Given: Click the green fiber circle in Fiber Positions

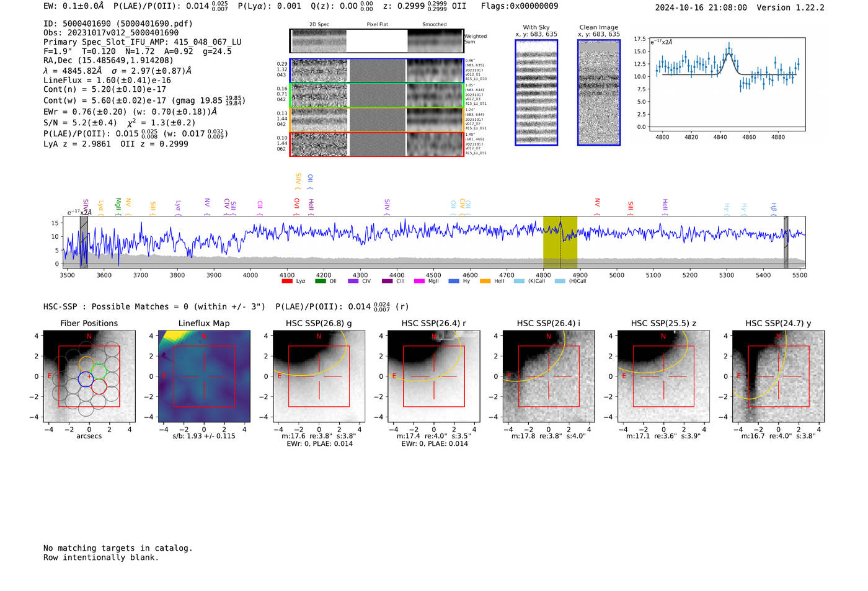Looking at the screenshot, I should (x=99, y=371).
